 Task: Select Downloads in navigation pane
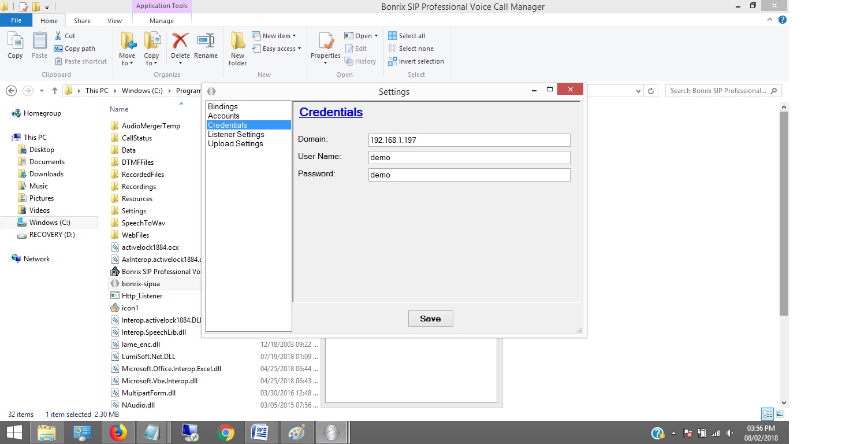41,174
